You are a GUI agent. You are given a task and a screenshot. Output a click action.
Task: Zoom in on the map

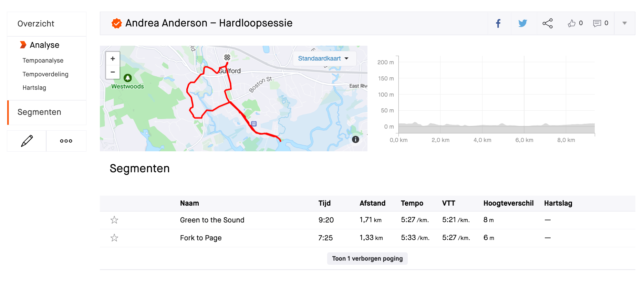(x=113, y=59)
